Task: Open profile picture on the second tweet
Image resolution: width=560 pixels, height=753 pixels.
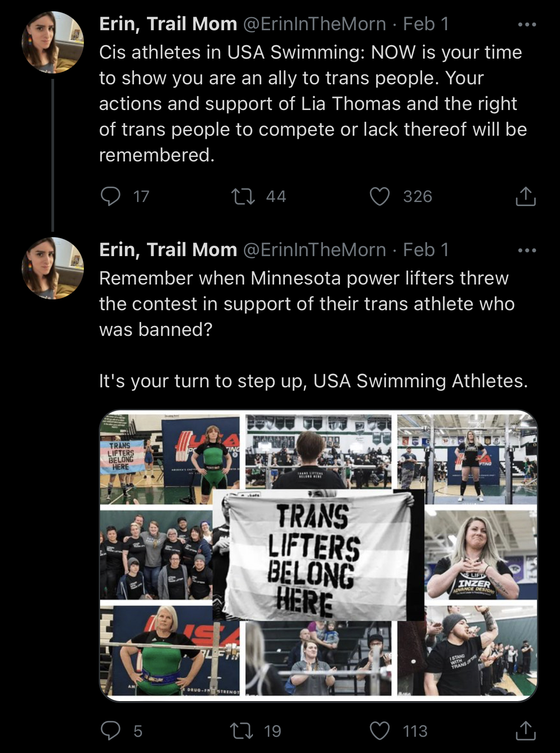Action: pyautogui.click(x=53, y=268)
